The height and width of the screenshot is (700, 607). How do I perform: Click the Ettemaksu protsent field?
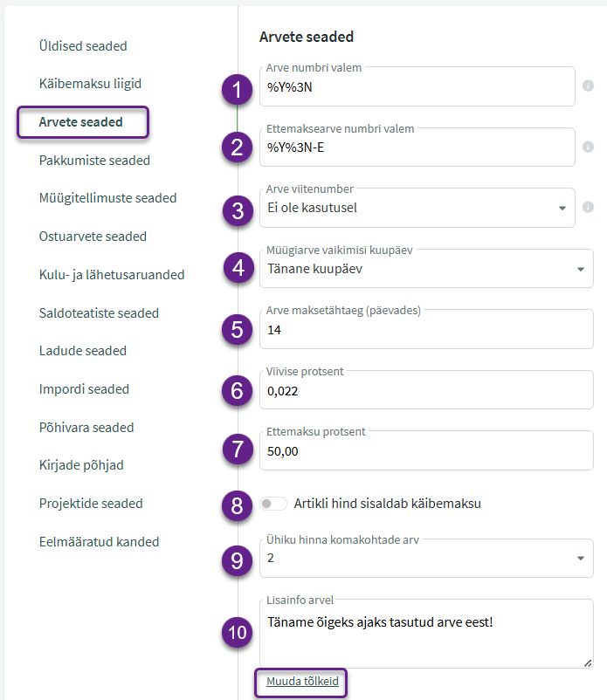pos(426,450)
